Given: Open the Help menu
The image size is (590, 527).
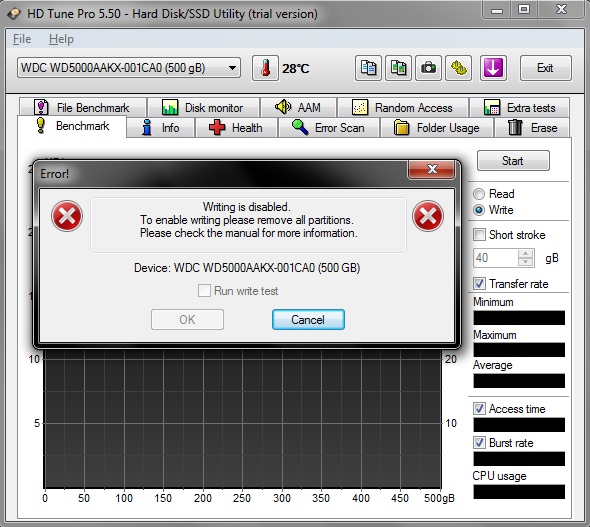Looking at the screenshot, I should pos(61,39).
